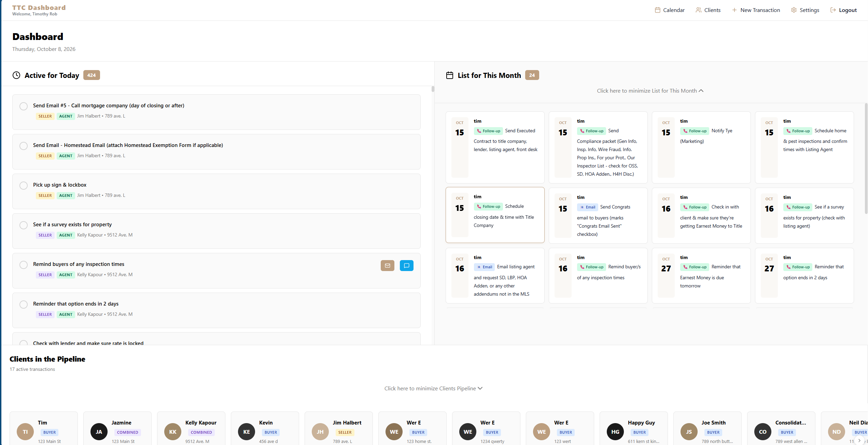Image resolution: width=868 pixels, height=445 pixels.
Task: Start a New Transaction
Action: (756, 10)
